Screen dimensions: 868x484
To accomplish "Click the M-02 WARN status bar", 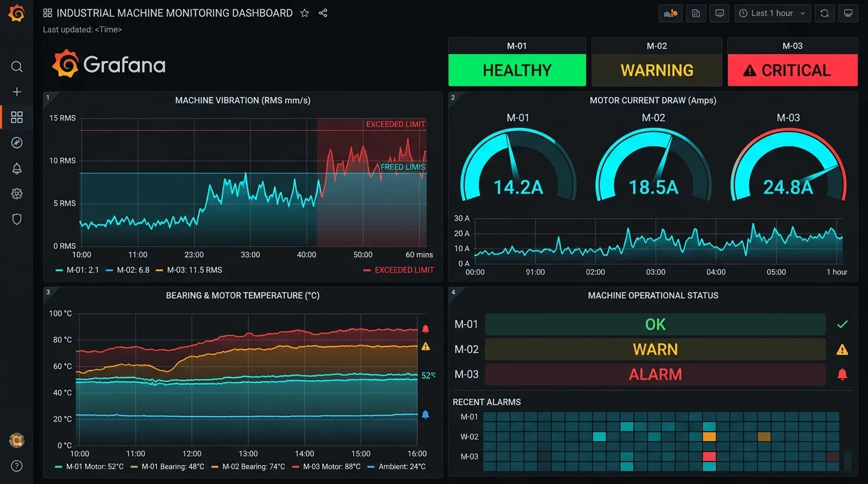I will click(x=655, y=349).
